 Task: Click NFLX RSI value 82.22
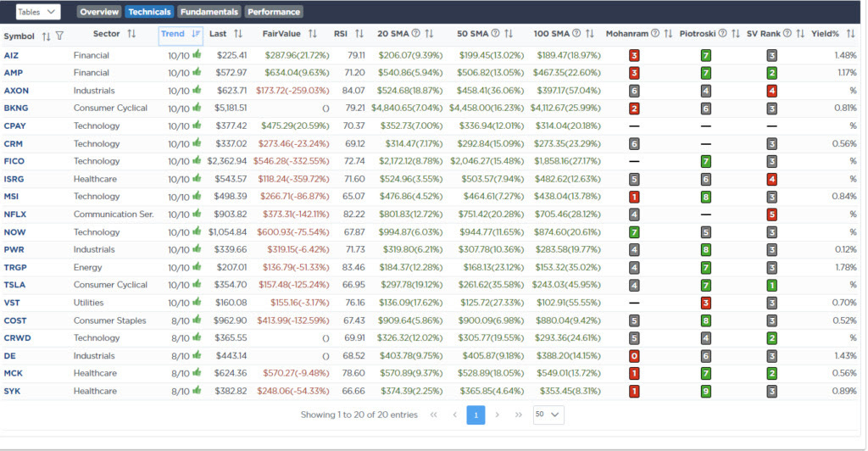pos(353,214)
